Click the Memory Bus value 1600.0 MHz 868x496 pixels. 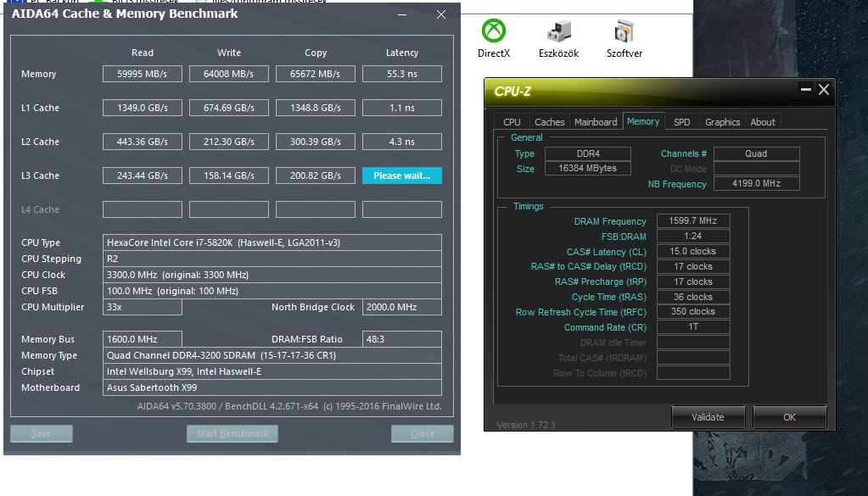143,339
